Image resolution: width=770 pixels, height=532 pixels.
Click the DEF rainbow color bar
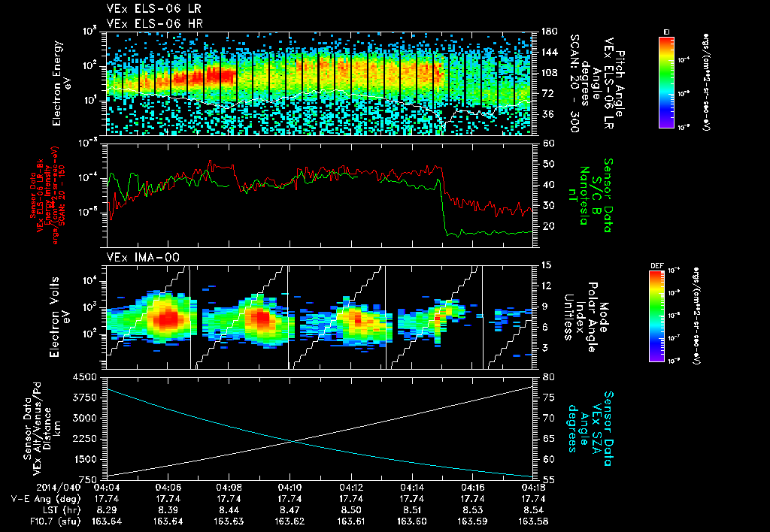pyautogui.click(x=657, y=316)
